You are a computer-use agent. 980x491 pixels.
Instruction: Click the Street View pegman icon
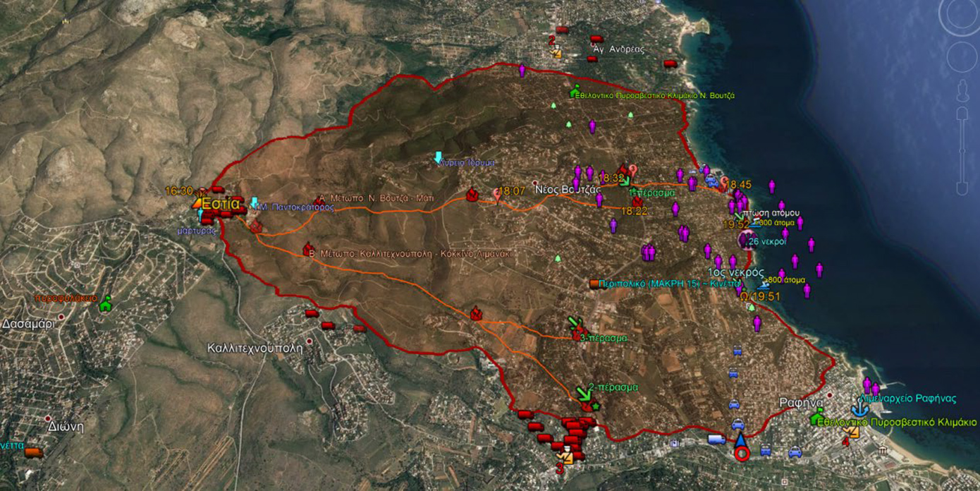click(962, 91)
